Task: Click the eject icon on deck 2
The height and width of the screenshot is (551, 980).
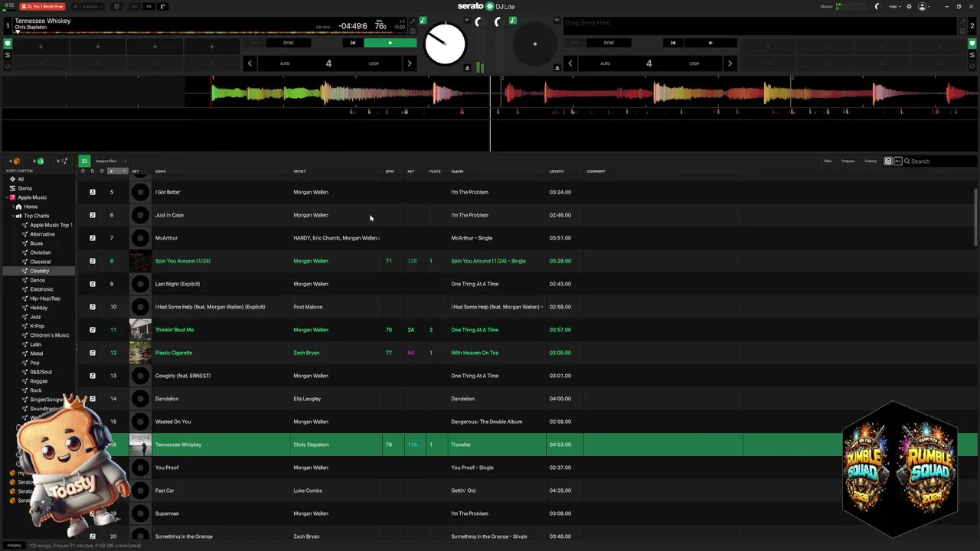Action: click(557, 67)
